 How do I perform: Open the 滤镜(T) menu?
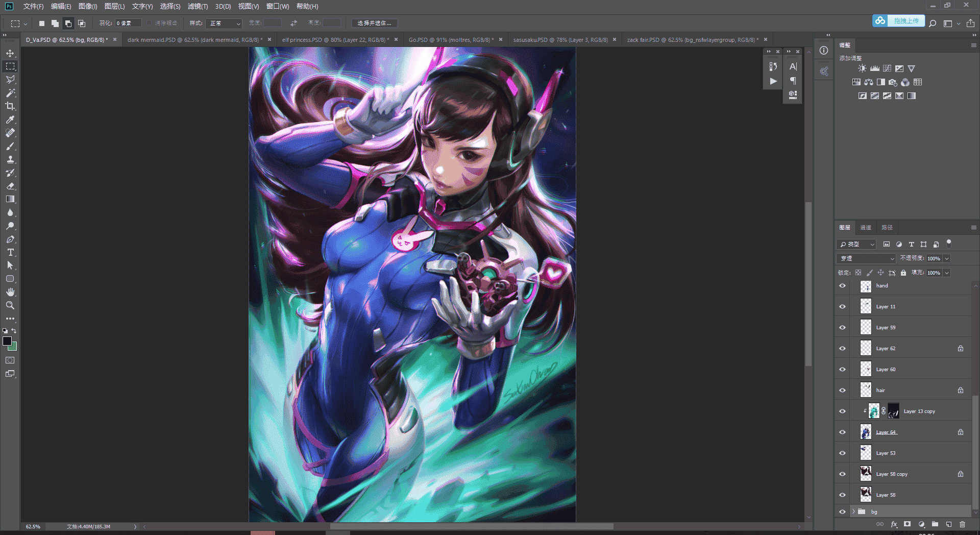pos(198,7)
